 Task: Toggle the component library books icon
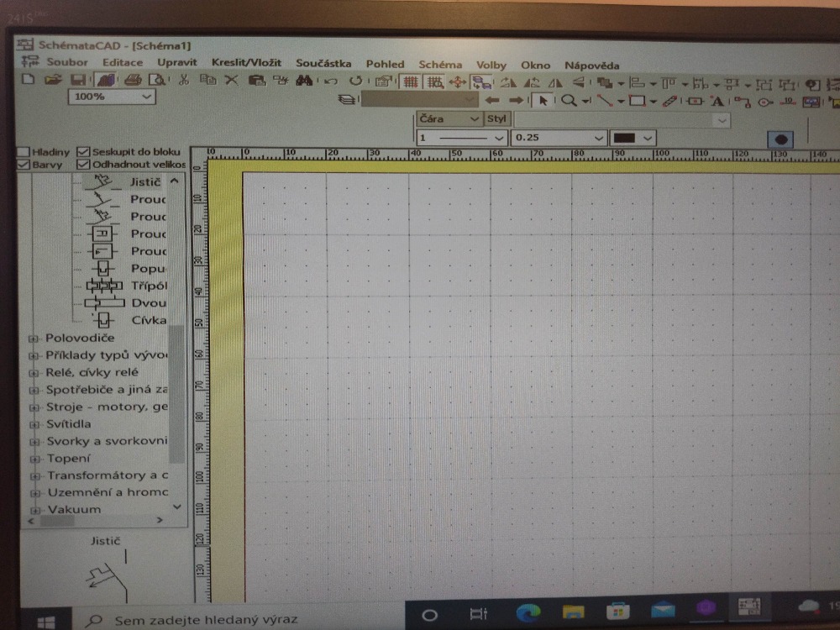point(106,81)
